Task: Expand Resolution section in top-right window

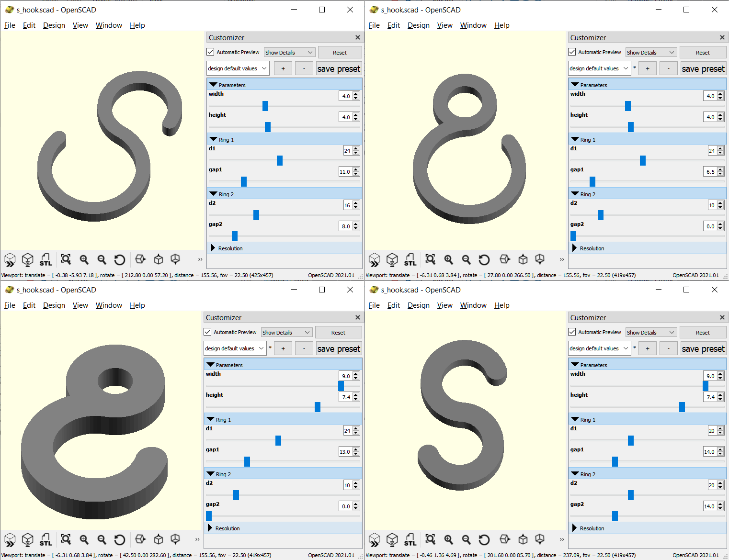Action: (x=575, y=248)
